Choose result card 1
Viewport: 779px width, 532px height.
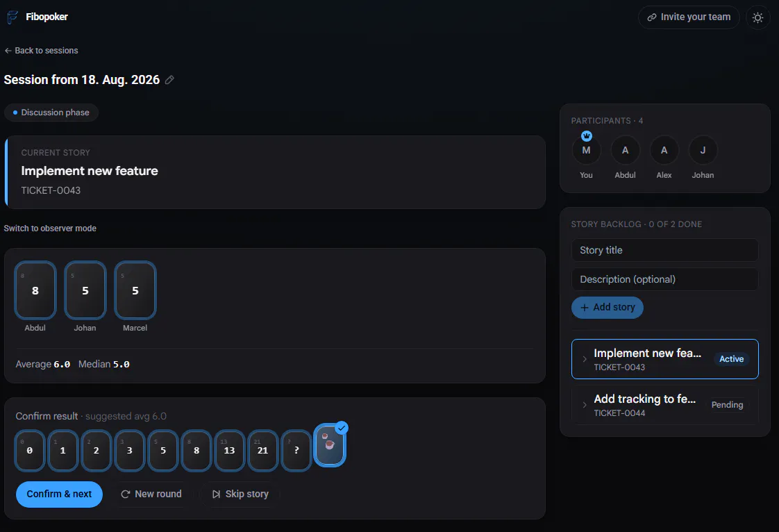(x=63, y=451)
